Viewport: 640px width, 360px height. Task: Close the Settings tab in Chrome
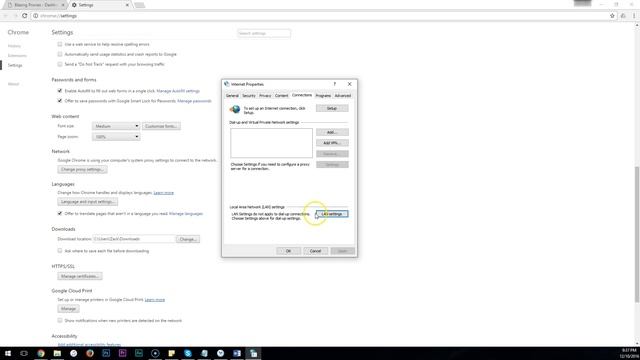tap(127, 5)
